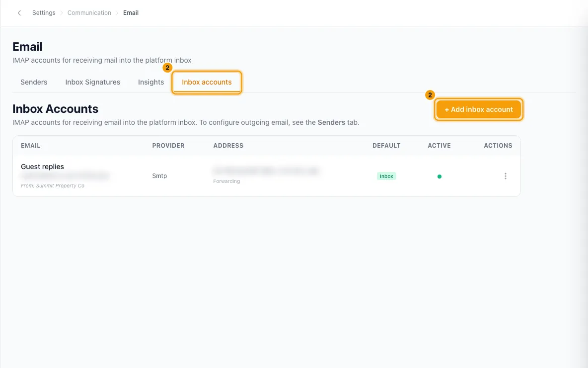Click the From: Summit Property Co text
Viewport: 588px width, 368px height.
tap(53, 186)
